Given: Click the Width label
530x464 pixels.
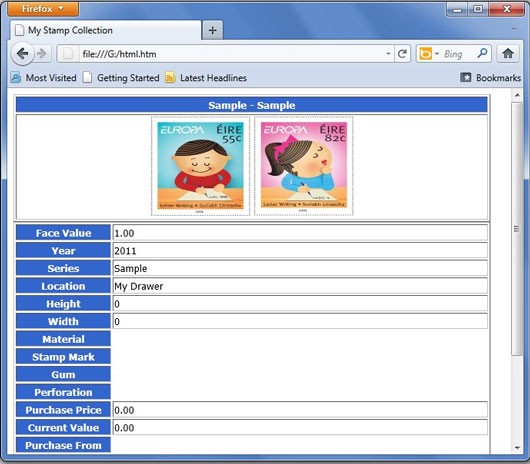Looking at the screenshot, I should click(x=63, y=321).
